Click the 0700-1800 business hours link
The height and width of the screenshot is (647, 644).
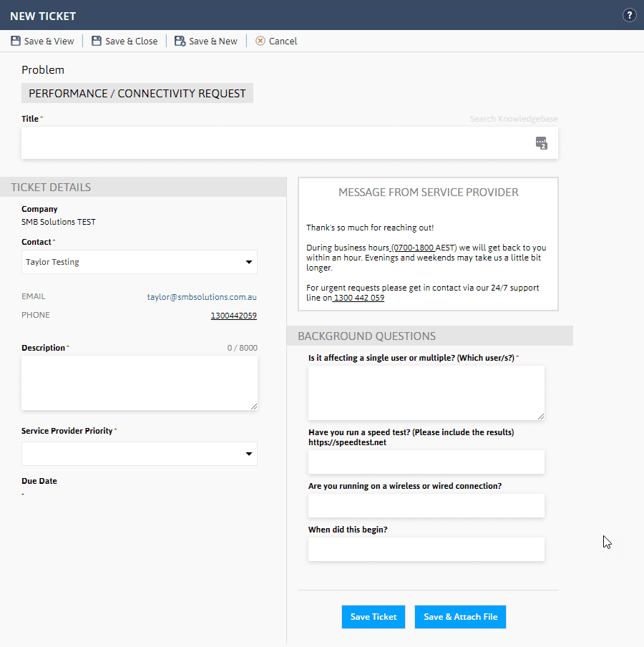[413, 248]
